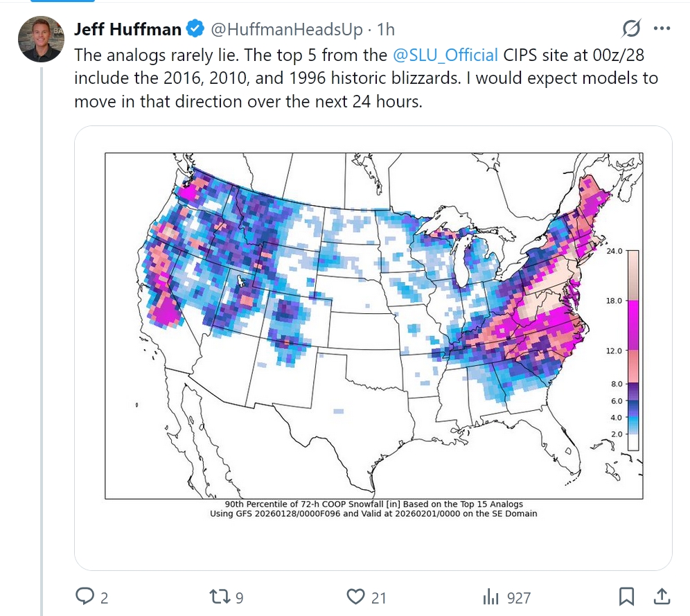Expand the snowfall analog map image
Screen dimensions: 690x616
coord(373,326)
